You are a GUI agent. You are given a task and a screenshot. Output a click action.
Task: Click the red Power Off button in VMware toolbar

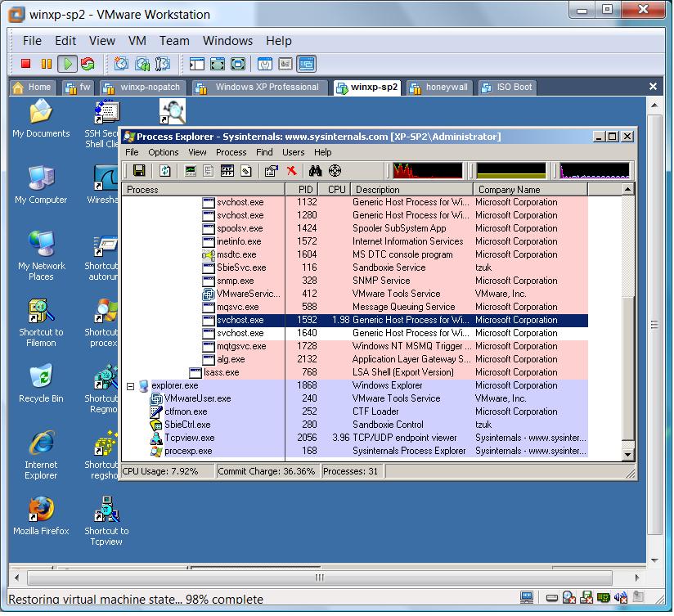tap(26, 64)
